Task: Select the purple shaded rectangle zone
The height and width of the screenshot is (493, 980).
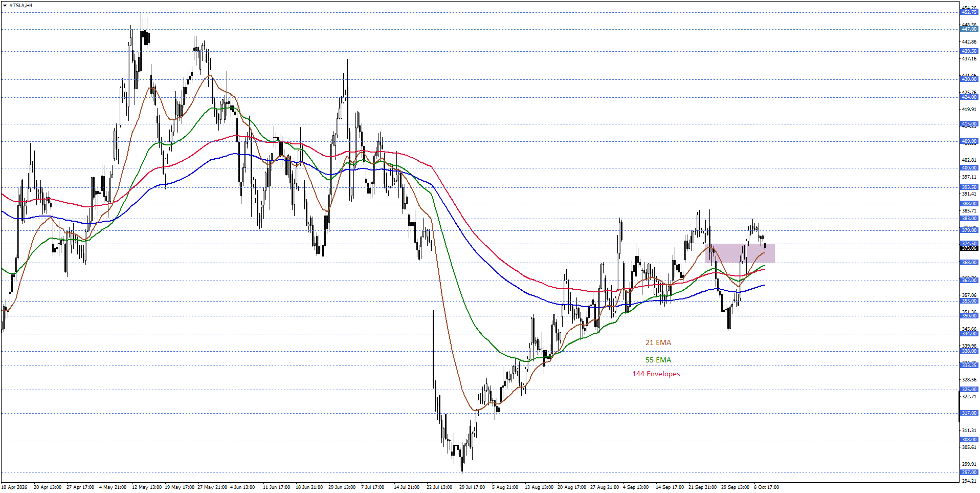Action: coord(740,253)
